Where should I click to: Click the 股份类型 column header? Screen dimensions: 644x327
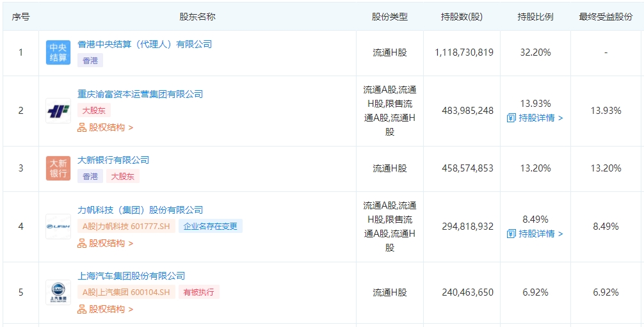coord(390,17)
